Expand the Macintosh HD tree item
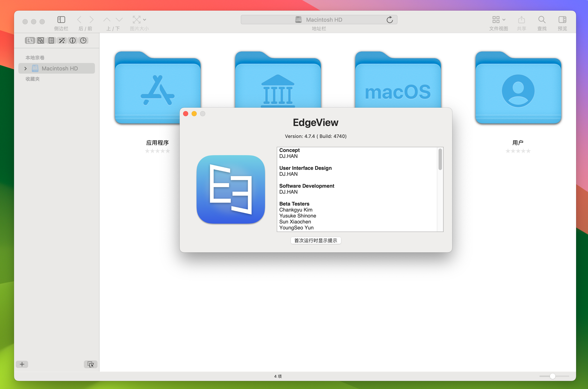Viewport: 588px width, 389px height. pyautogui.click(x=25, y=69)
